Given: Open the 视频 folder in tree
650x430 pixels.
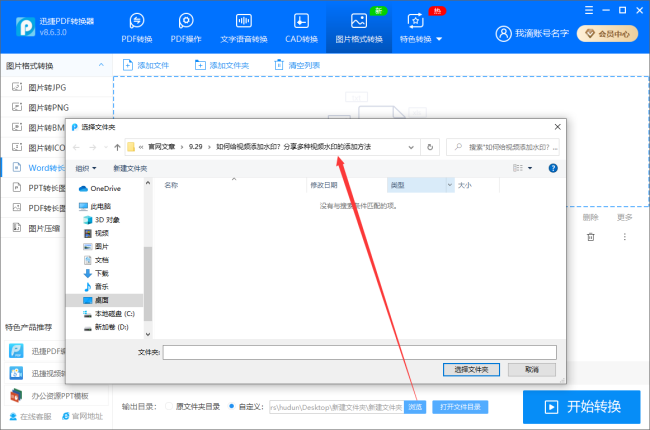Looking at the screenshot, I should (x=97, y=233).
